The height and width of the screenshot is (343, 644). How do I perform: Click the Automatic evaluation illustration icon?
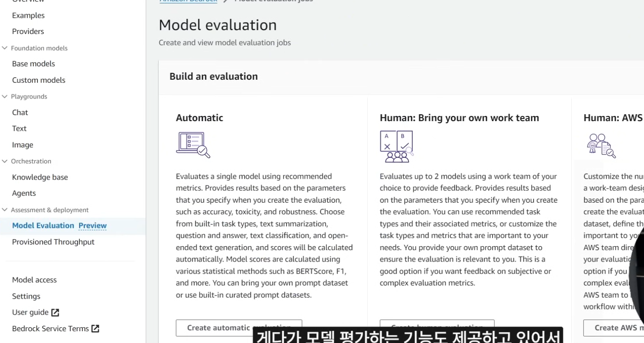[x=193, y=145]
